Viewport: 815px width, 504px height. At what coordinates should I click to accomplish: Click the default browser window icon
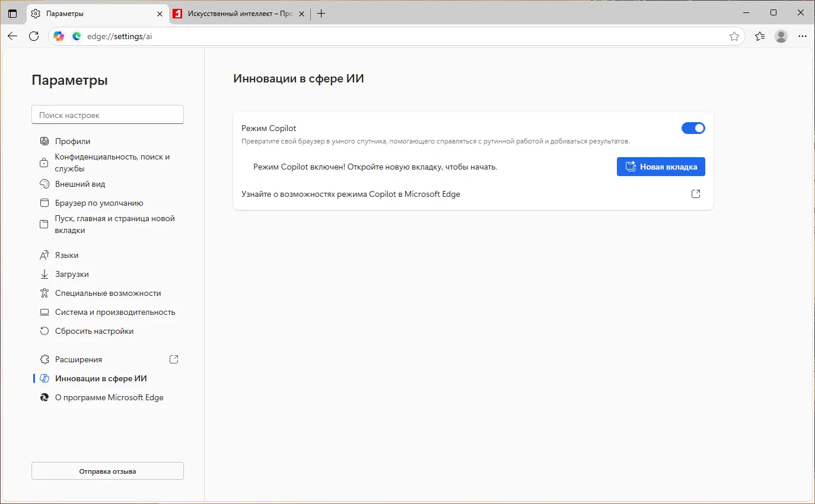point(44,203)
